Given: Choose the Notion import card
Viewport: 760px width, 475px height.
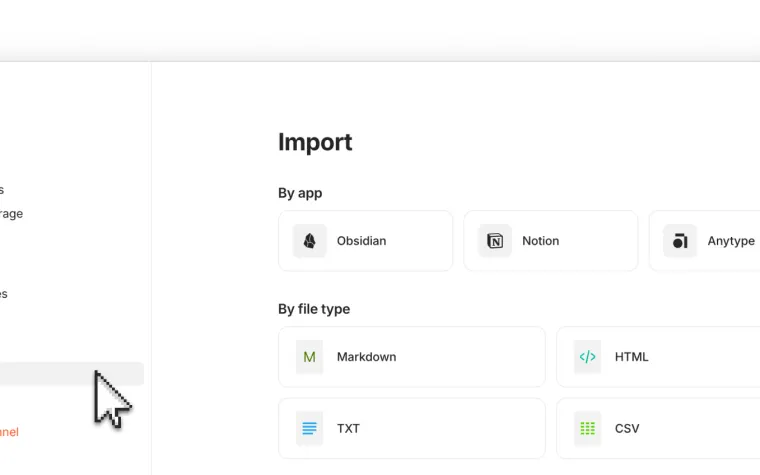Looking at the screenshot, I should point(551,241).
